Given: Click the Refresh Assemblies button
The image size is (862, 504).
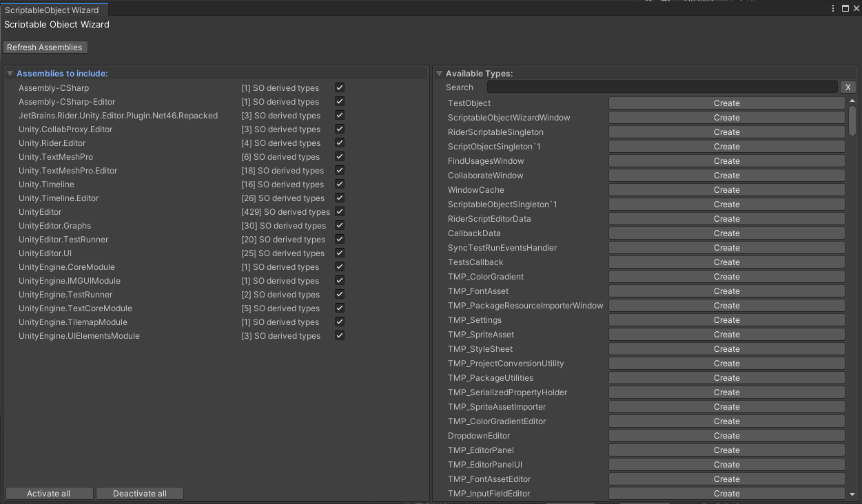Looking at the screenshot, I should (x=45, y=47).
